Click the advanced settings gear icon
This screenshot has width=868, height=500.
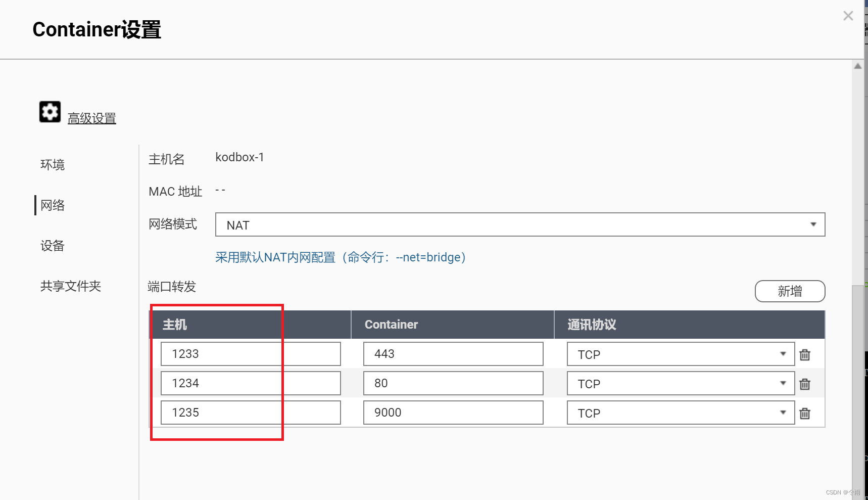click(50, 112)
